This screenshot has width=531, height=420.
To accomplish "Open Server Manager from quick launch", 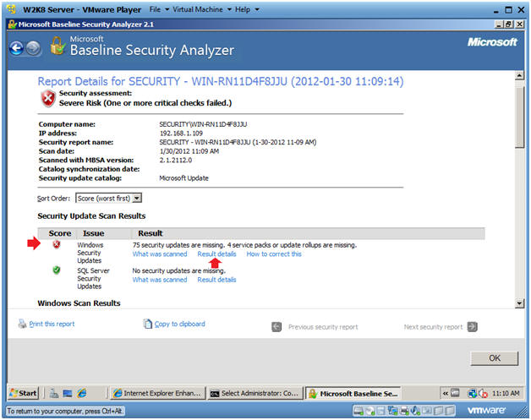I will coord(54,393).
